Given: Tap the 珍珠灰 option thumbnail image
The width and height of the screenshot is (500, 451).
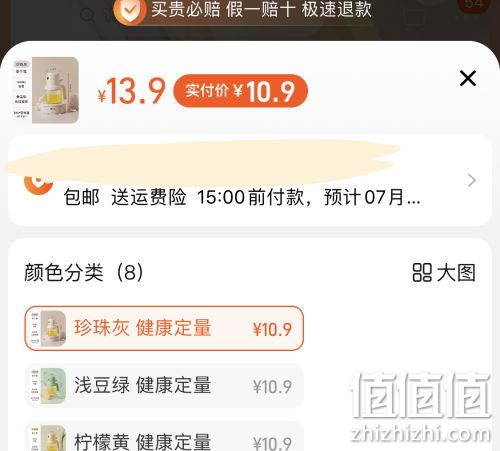Looking at the screenshot, I should 48,328.
